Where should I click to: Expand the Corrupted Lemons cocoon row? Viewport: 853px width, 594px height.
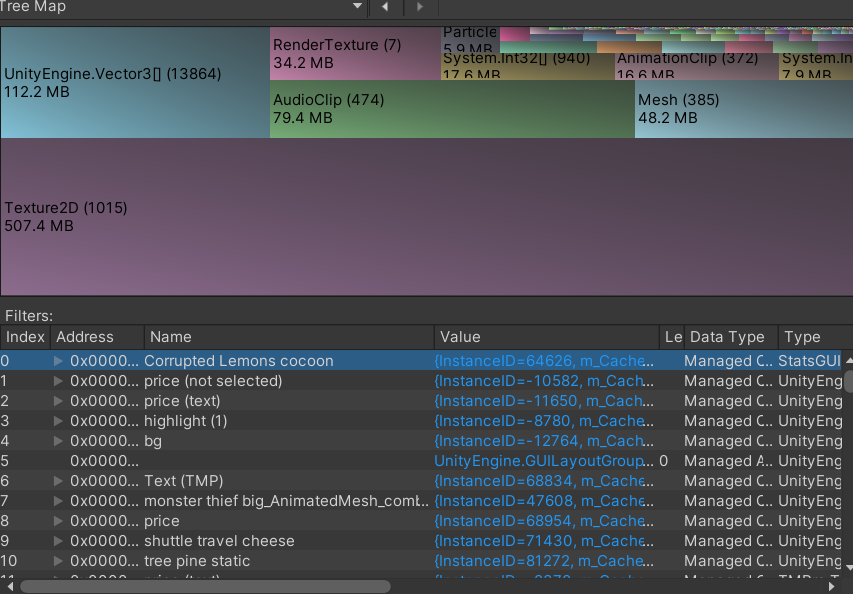click(x=58, y=361)
